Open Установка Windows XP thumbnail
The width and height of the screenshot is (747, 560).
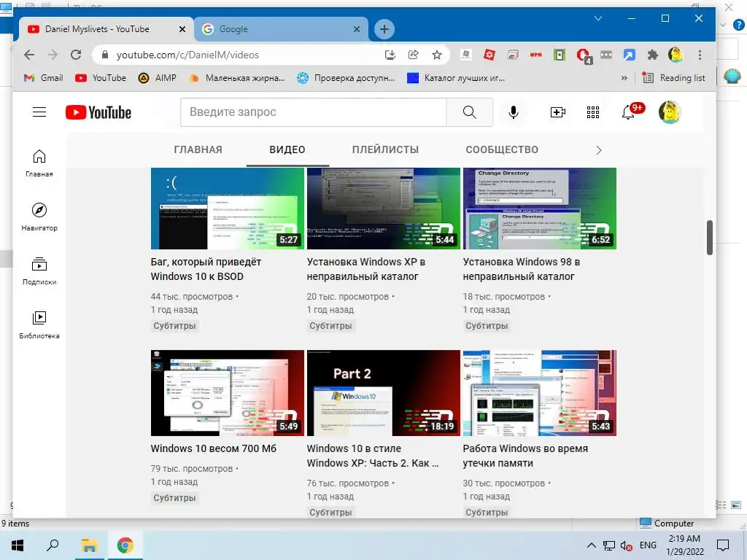click(x=384, y=208)
